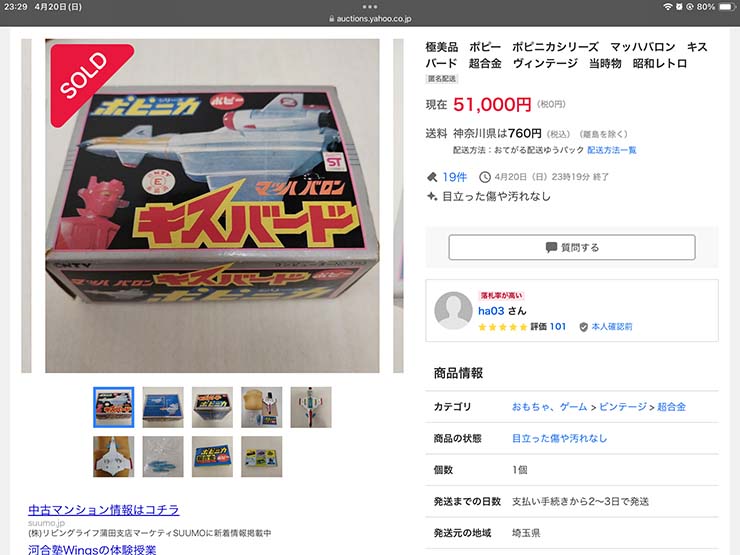Viewport: 740px width, 555px height.
Task: Select the toy aircraft top-view thumbnail
Action: [311, 407]
